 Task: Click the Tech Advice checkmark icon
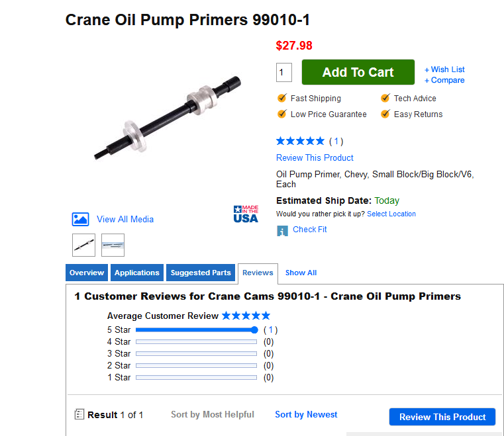click(x=385, y=99)
